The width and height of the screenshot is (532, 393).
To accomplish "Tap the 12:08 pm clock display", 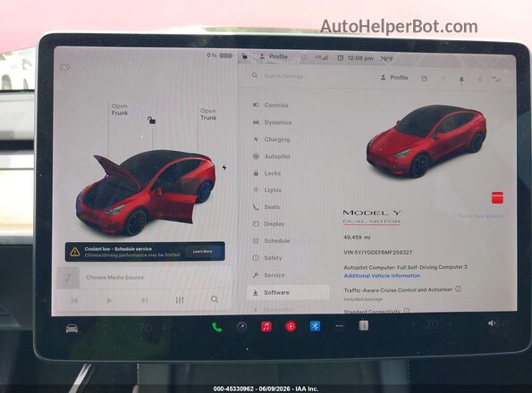I will 360,59.
